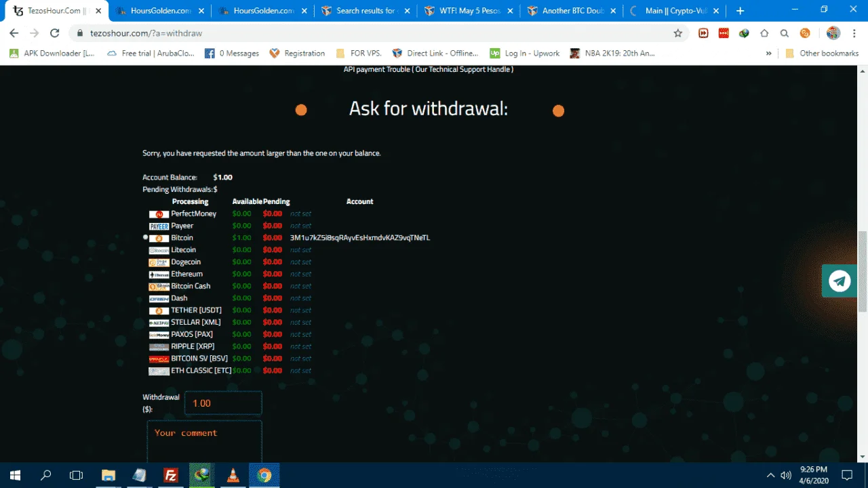The height and width of the screenshot is (488, 868).
Task: Click the STELLAR [XML] logo icon
Action: (159, 323)
